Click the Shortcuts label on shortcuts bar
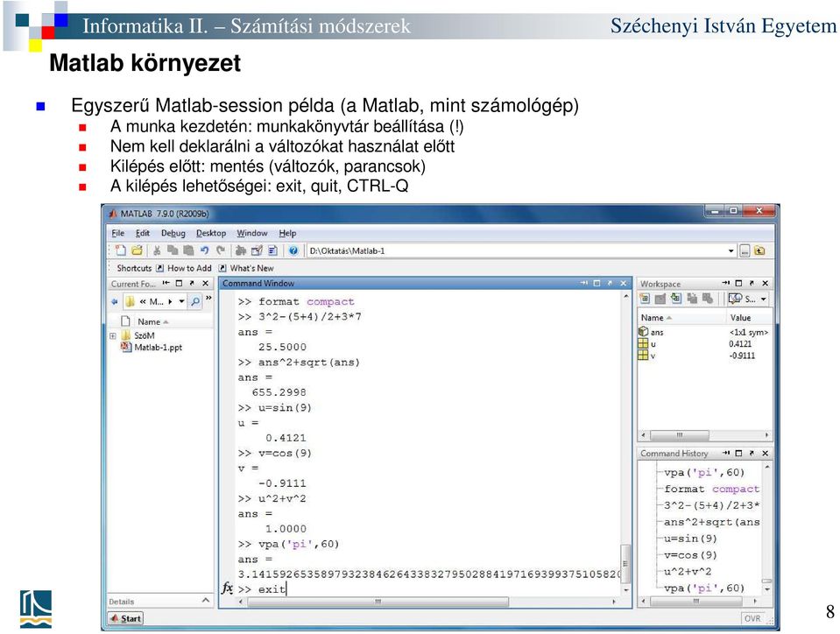The height and width of the screenshot is (634, 840). pos(134,268)
